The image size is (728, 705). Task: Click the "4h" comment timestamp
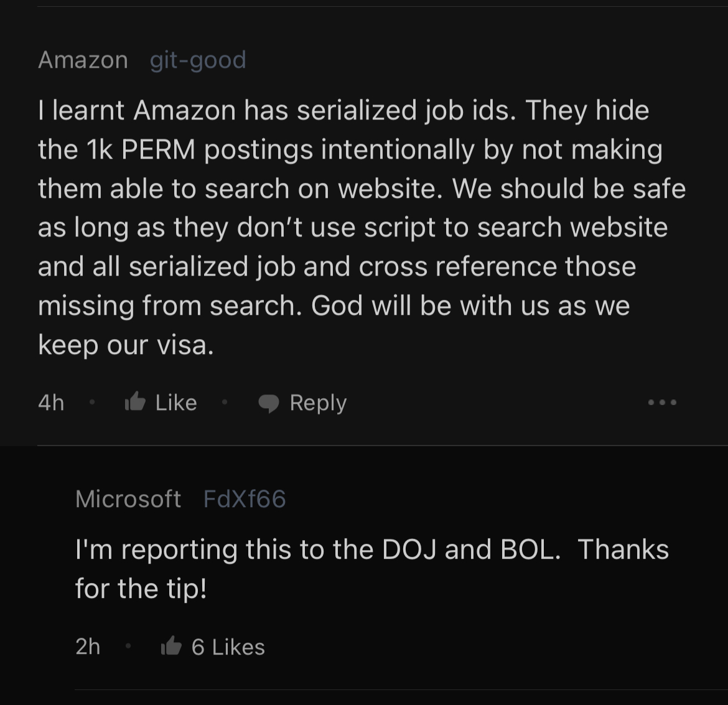51,403
